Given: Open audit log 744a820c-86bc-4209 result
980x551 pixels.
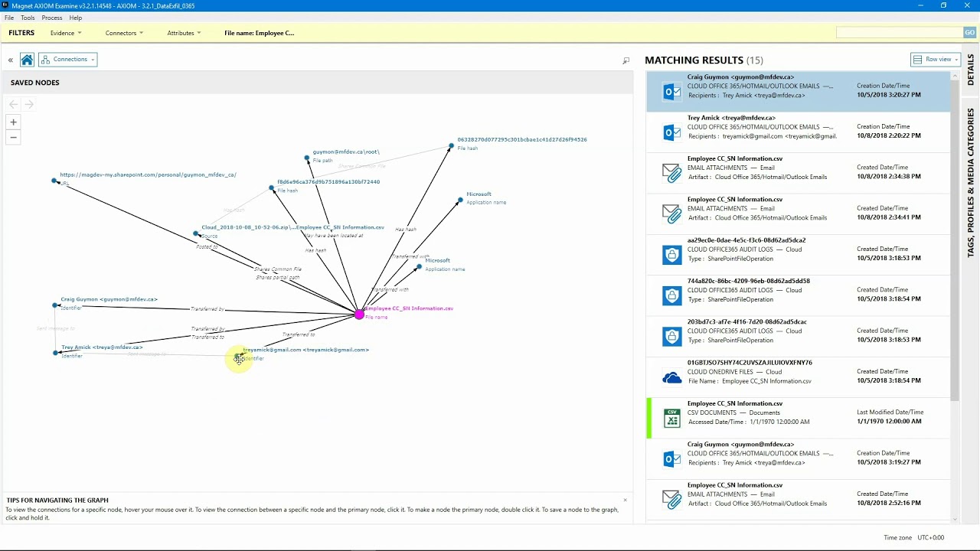Looking at the screenshot, I should click(798, 295).
